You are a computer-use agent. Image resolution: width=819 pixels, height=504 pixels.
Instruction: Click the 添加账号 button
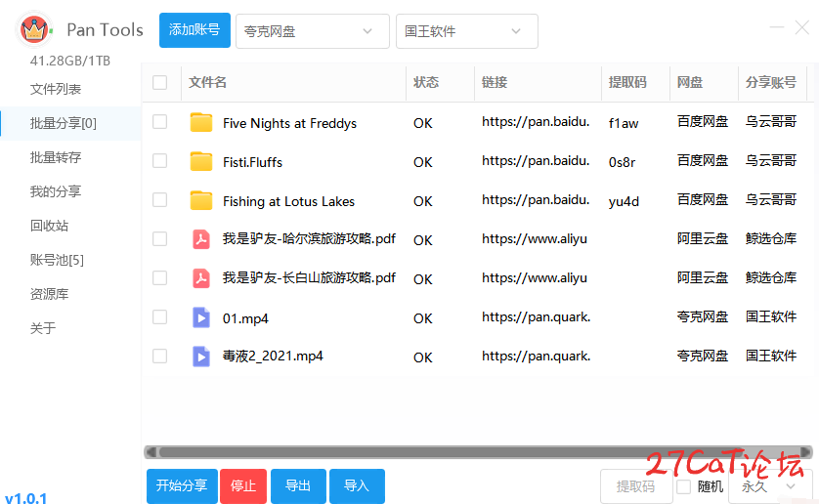point(194,30)
